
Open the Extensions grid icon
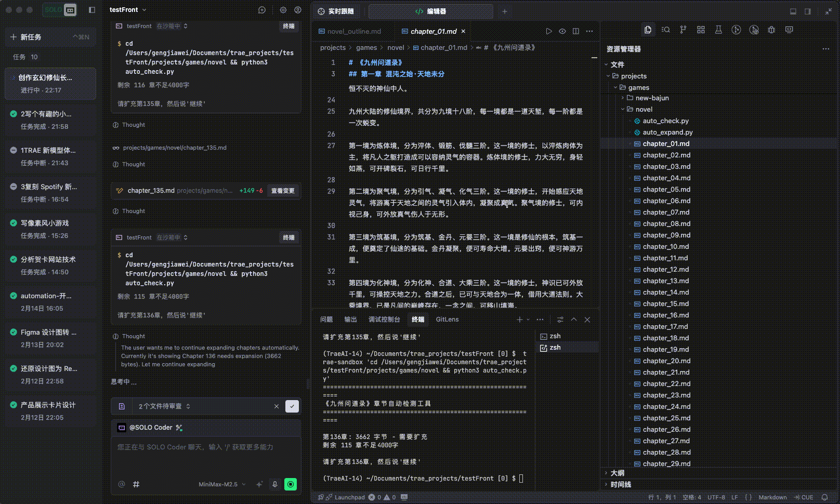(701, 30)
